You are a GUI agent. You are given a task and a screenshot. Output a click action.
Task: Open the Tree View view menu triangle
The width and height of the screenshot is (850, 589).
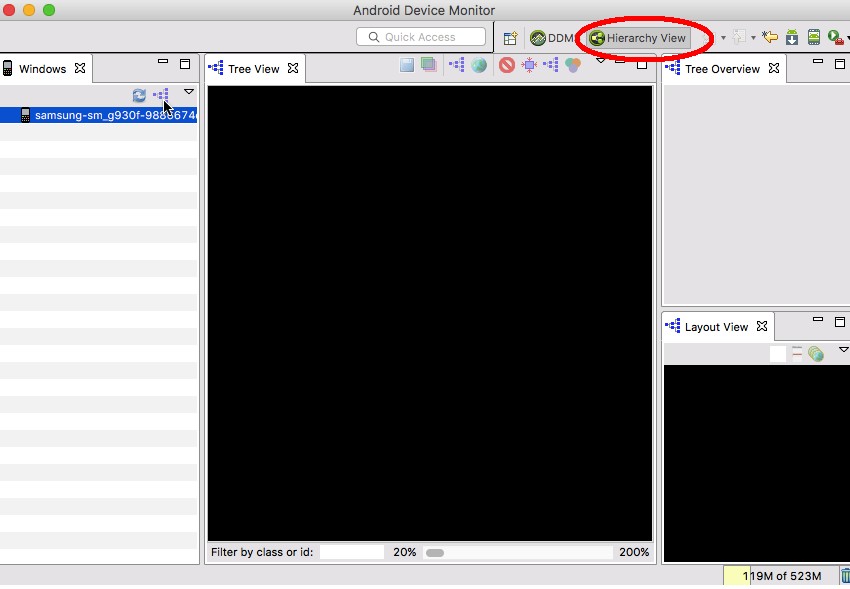tap(600, 61)
